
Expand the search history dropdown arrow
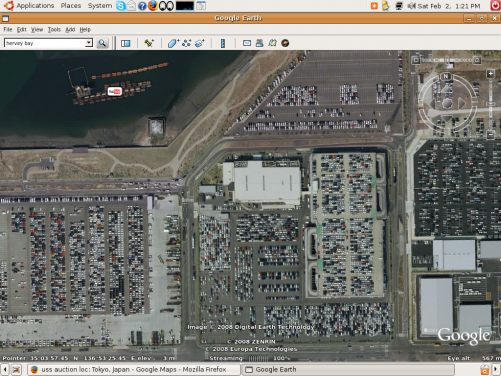(x=89, y=43)
